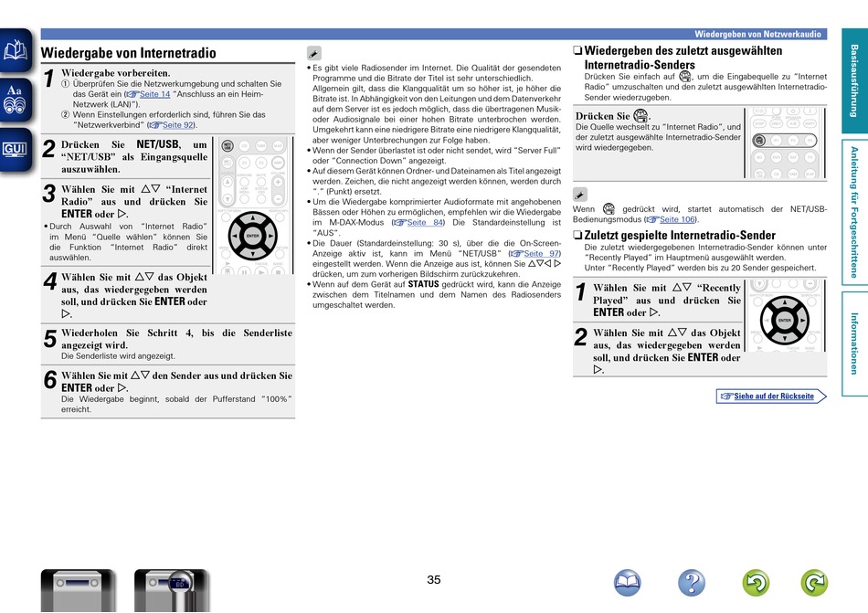Click the pencil note icon above middle column

point(314,53)
